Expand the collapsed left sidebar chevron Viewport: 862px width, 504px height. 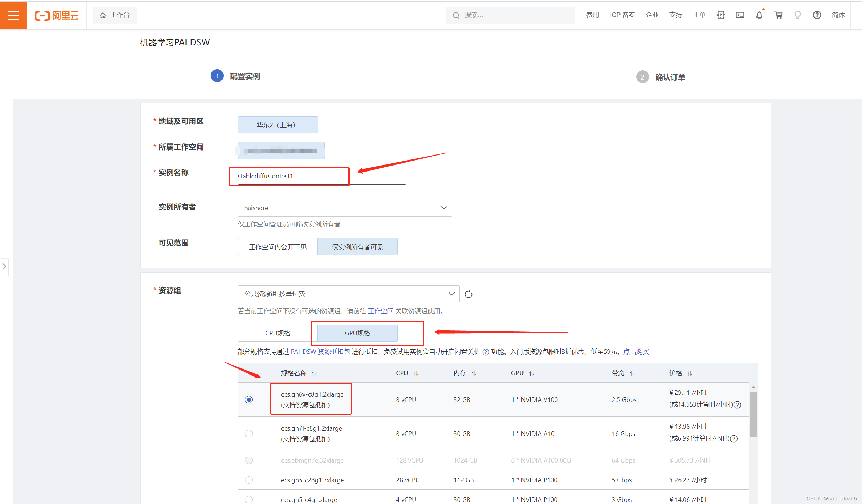[4, 266]
